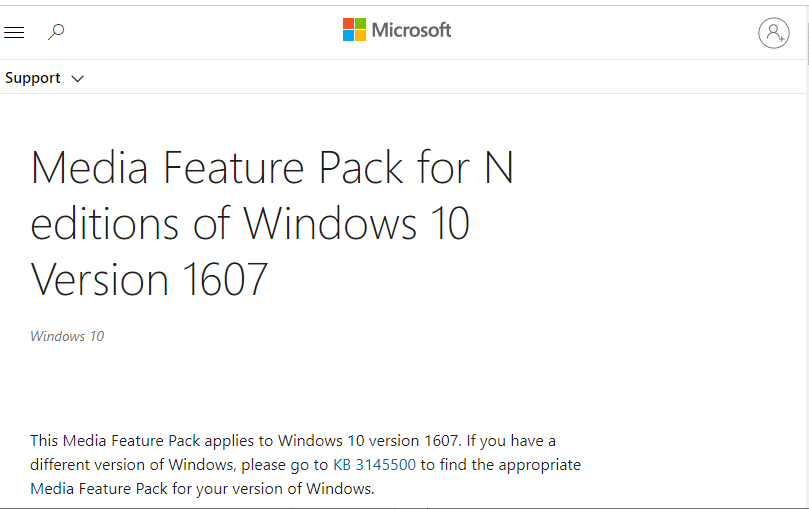This screenshot has height=509, width=809.
Task: Click "please go to" before the KB link
Action: pos(284,465)
